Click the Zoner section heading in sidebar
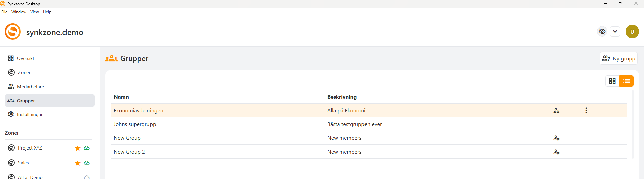Viewport: 644px width, 179px height. (12, 133)
